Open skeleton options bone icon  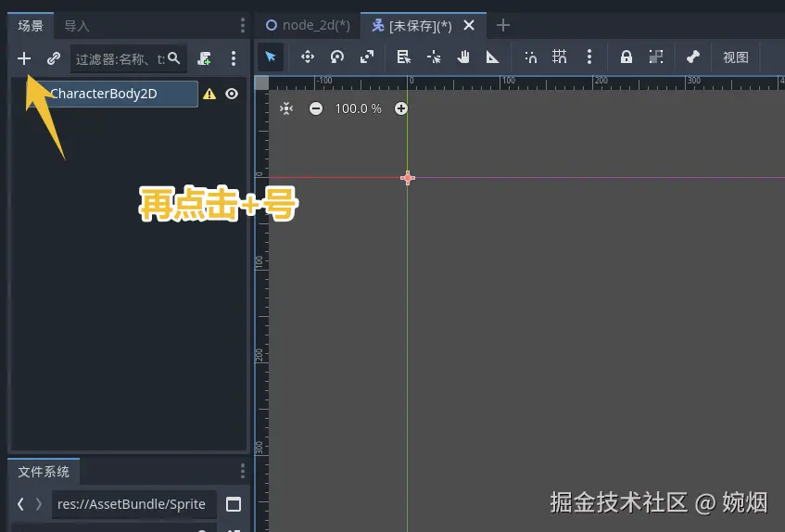click(x=693, y=57)
